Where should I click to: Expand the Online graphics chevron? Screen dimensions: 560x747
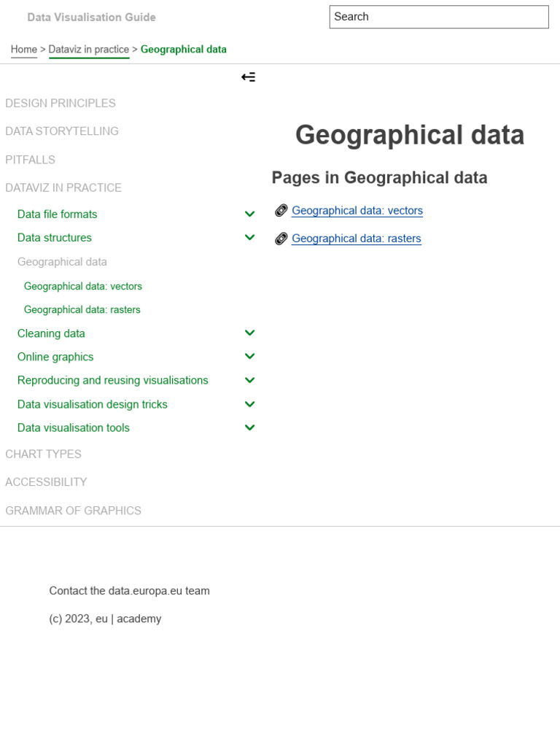pos(249,356)
